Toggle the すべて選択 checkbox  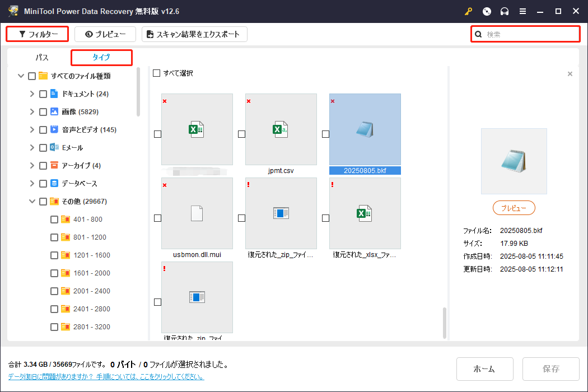coord(156,73)
